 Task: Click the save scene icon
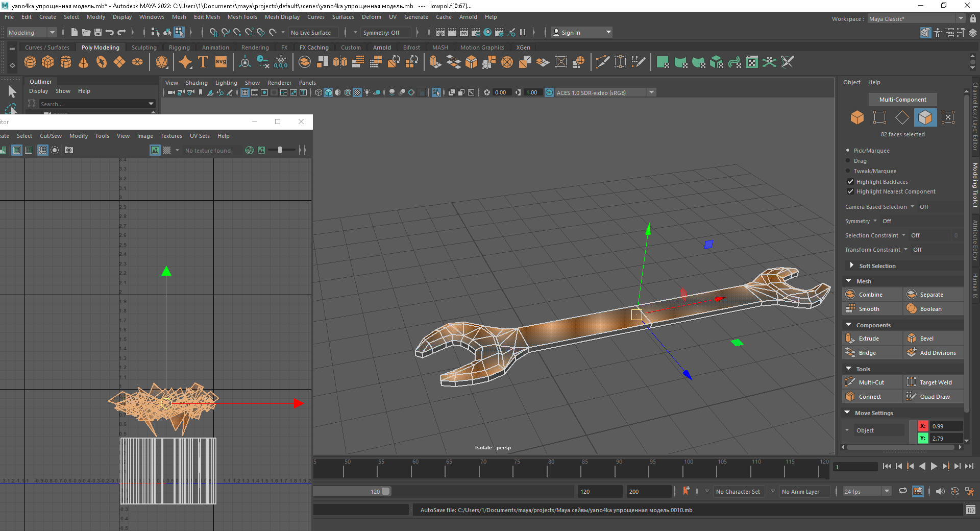98,32
